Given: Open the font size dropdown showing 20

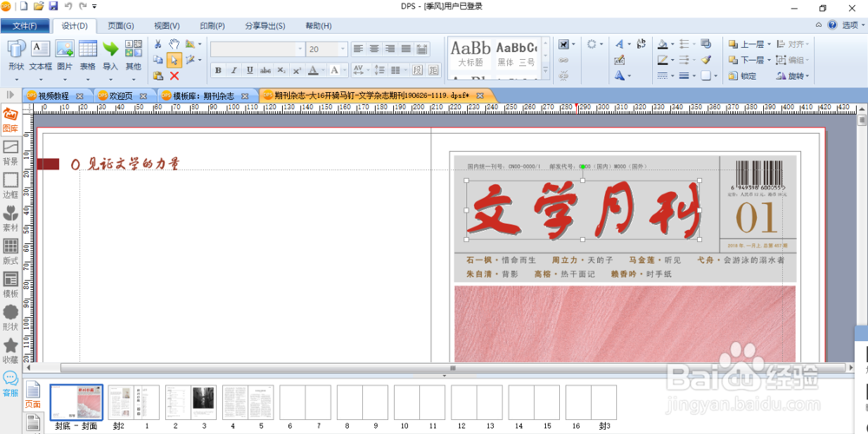Looking at the screenshot, I should click(x=343, y=49).
